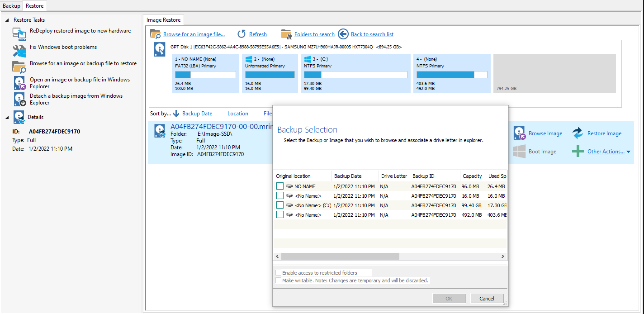Sort by the Drive Letter column header
The height and width of the screenshot is (314, 644).
pyautogui.click(x=394, y=176)
